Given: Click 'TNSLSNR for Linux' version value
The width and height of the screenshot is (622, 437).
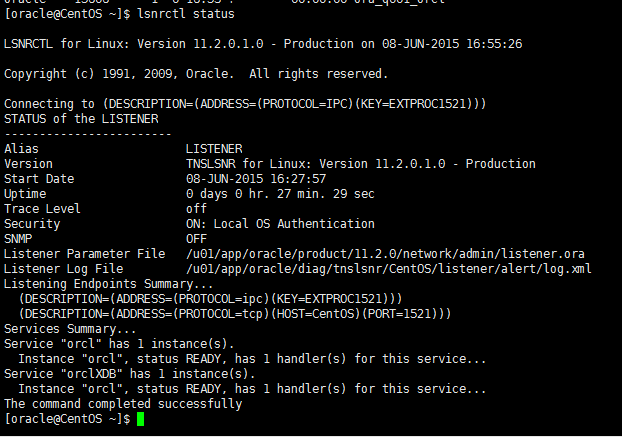Looking at the screenshot, I should coord(361,164).
